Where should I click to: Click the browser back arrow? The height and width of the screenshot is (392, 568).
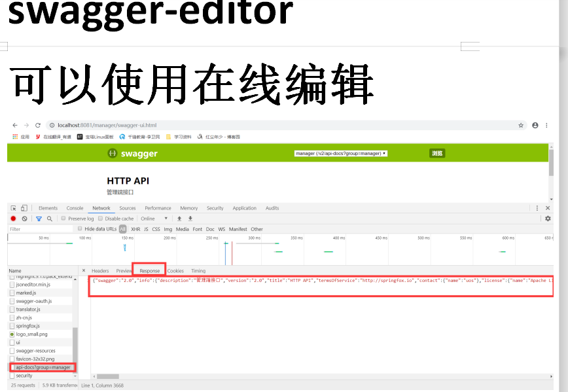(15, 126)
